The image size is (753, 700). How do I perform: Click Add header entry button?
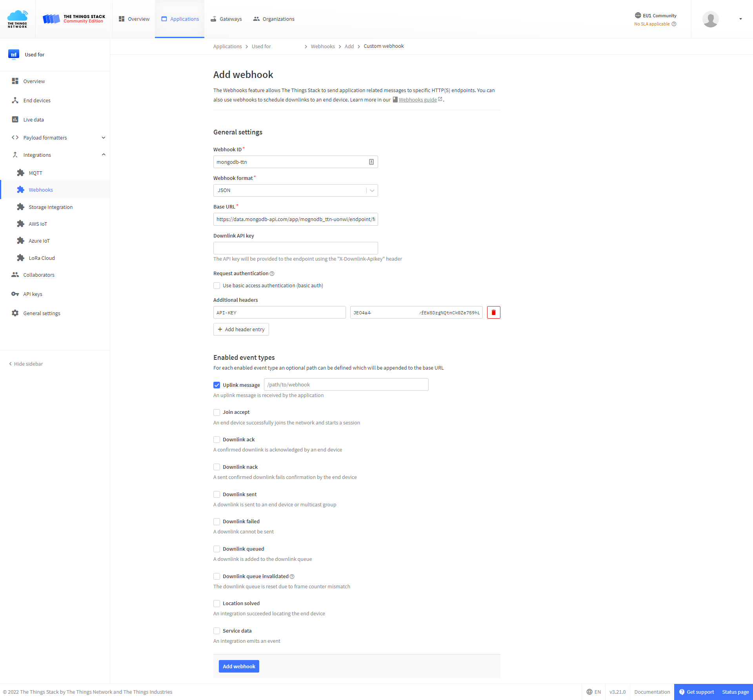coord(241,329)
